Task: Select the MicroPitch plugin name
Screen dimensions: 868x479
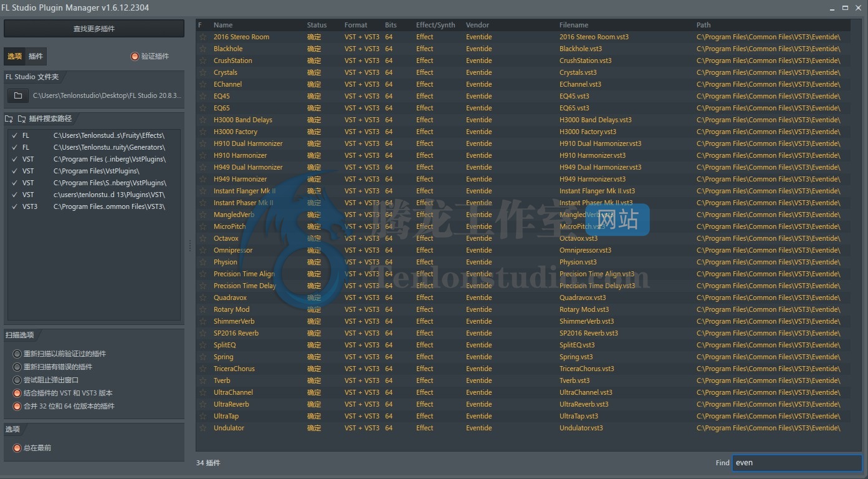Action: pyautogui.click(x=230, y=226)
